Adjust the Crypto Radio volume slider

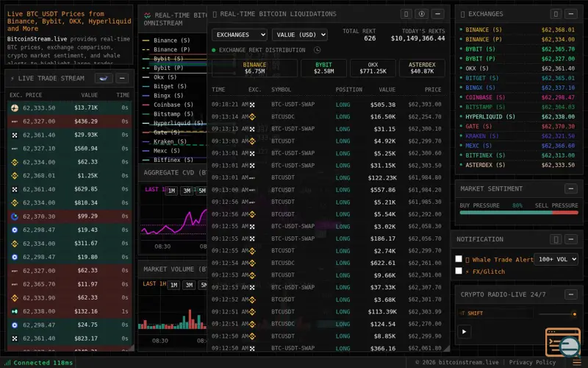pyautogui.click(x=557, y=314)
